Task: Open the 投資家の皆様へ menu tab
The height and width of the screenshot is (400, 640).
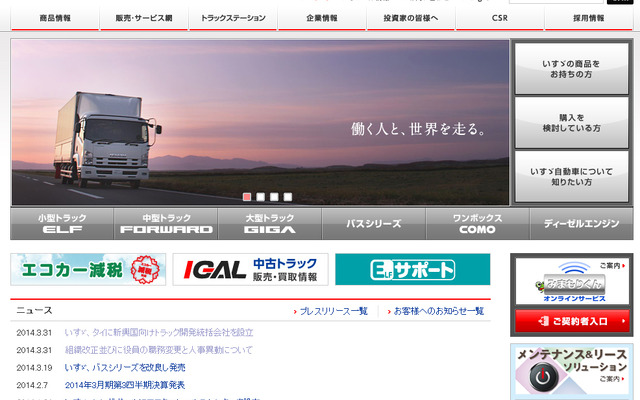Action: pos(411,18)
